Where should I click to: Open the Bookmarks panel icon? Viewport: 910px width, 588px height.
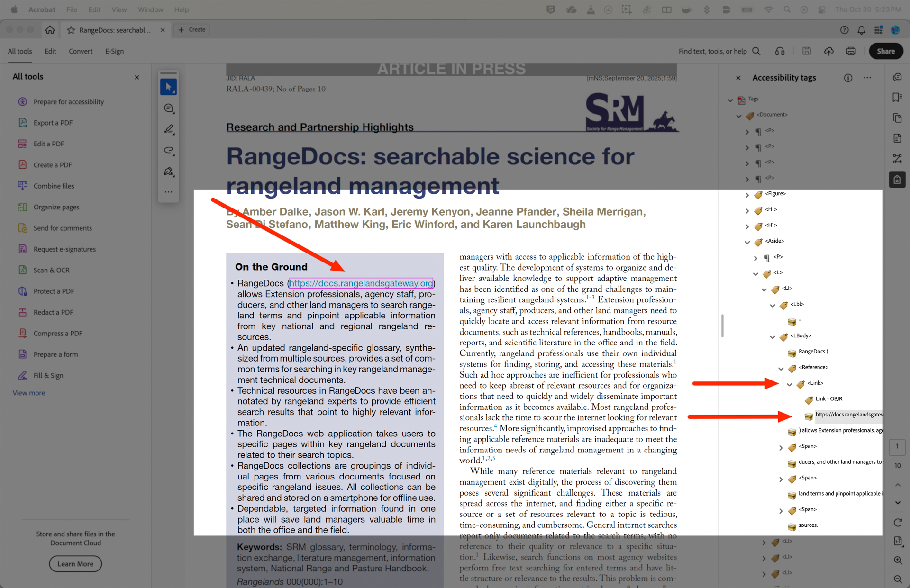tap(897, 97)
